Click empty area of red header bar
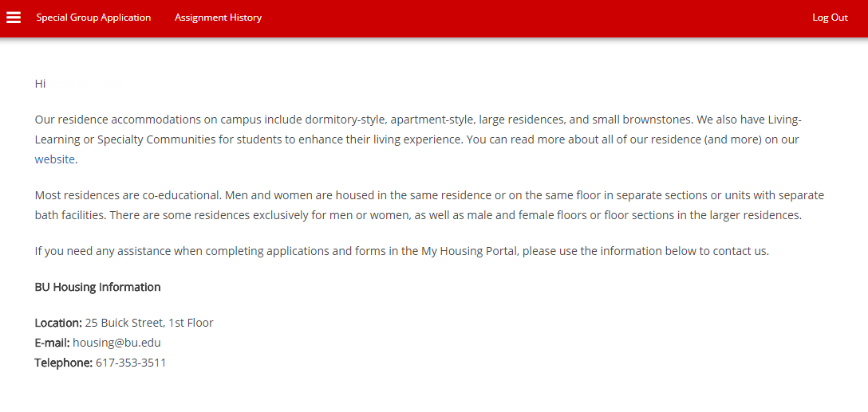The height and width of the screenshot is (412, 868). pos(519,18)
